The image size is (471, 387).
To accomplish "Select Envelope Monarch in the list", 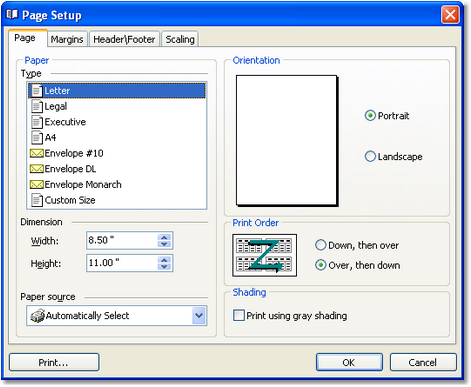I will pos(117,184).
